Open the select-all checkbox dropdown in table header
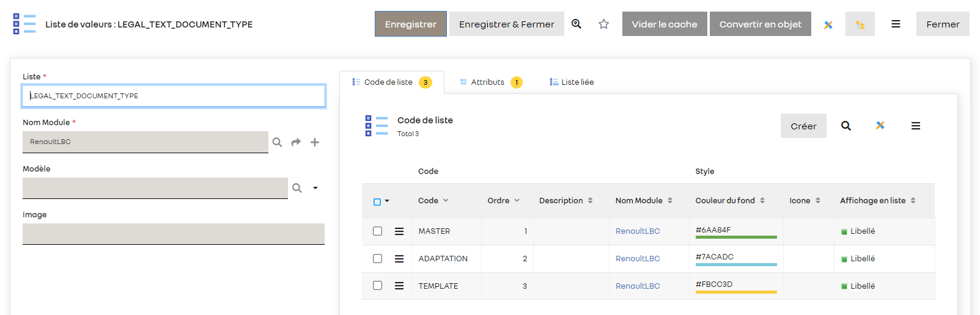The height and width of the screenshot is (315, 980). coord(386,201)
